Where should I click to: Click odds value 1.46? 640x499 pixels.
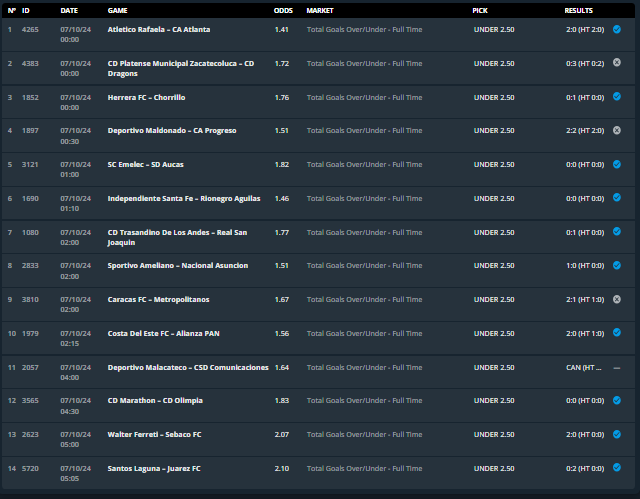pos(282,199)
